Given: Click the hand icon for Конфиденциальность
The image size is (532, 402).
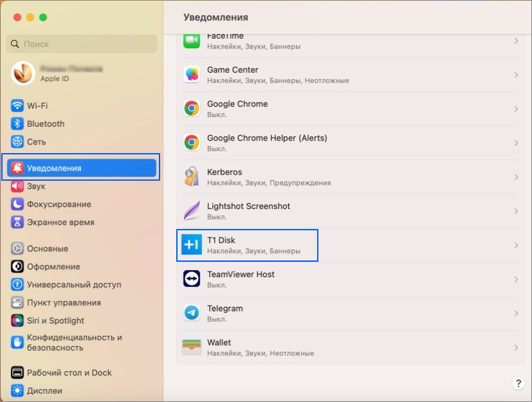Looking at the screenshot, I should tap(17, 342).
